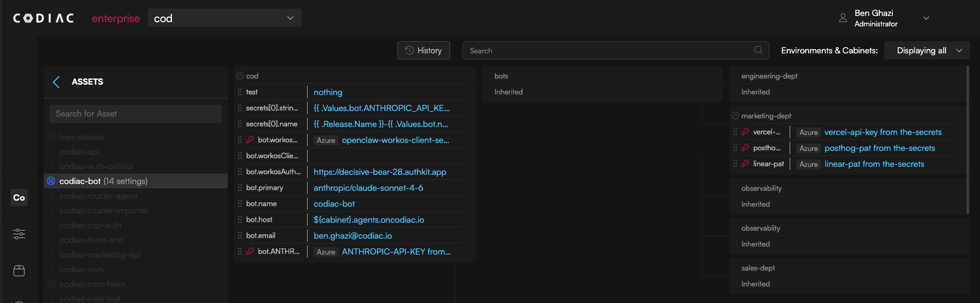Open the decisive-bear authkit.app URL value
The width and height of the screenshot is (980, 303).
380,172
